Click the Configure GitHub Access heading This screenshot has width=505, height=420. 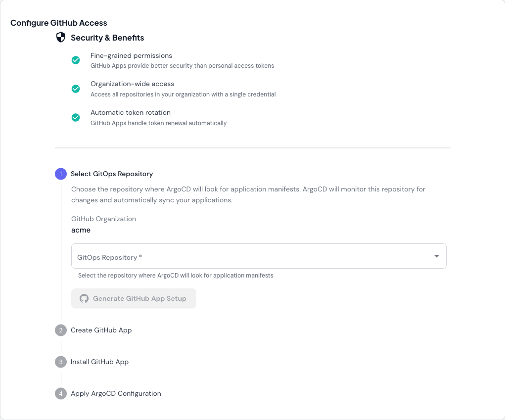[x=59, y=23]
